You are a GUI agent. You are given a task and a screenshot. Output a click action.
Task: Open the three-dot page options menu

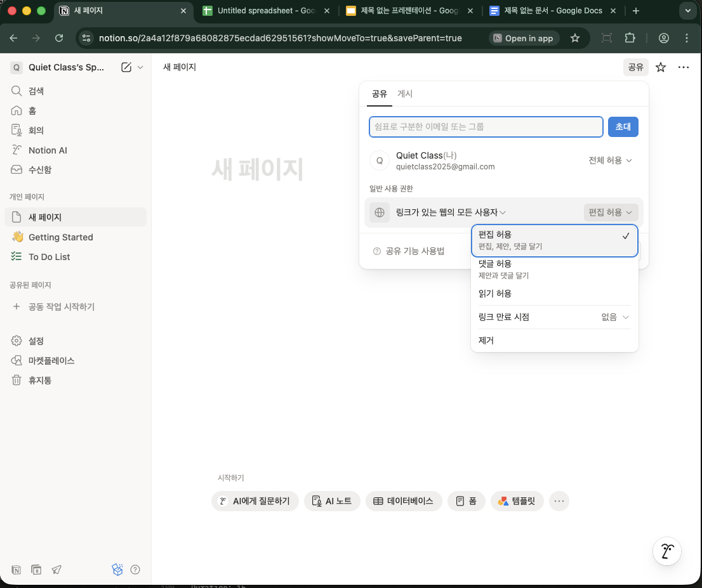684,67
